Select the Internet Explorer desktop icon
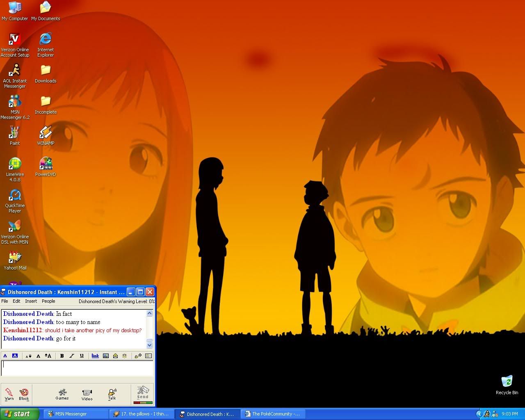This screenshot has width=525, height=420. tap(46, 45)
